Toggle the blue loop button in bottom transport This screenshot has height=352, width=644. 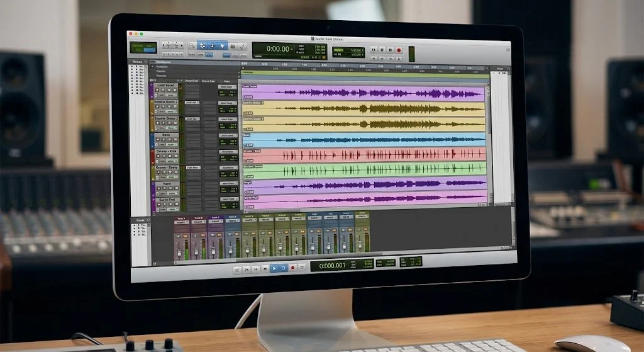[282, 268]
